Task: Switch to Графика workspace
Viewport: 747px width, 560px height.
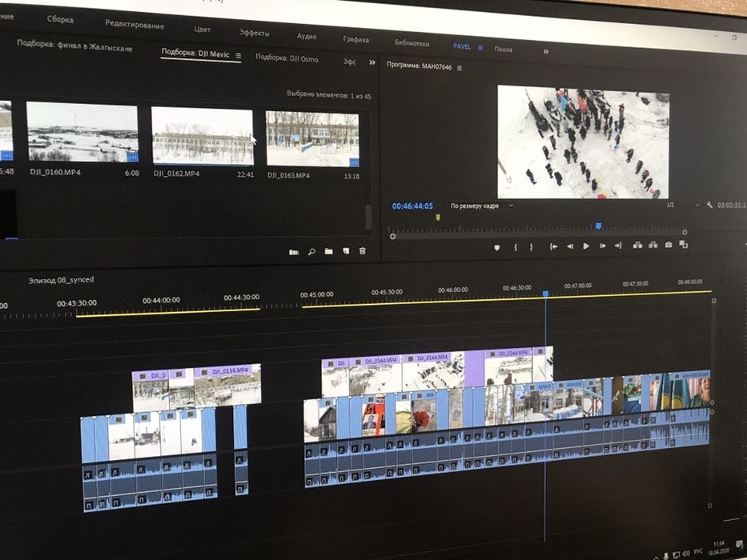Action: pyautogui.click(x=355, y=39)
